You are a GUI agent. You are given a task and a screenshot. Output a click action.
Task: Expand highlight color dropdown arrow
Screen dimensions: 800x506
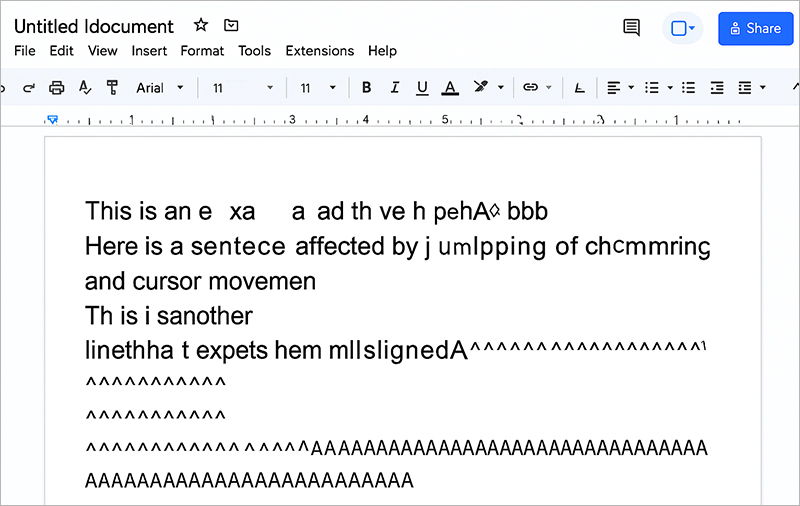tap(501, 88)
